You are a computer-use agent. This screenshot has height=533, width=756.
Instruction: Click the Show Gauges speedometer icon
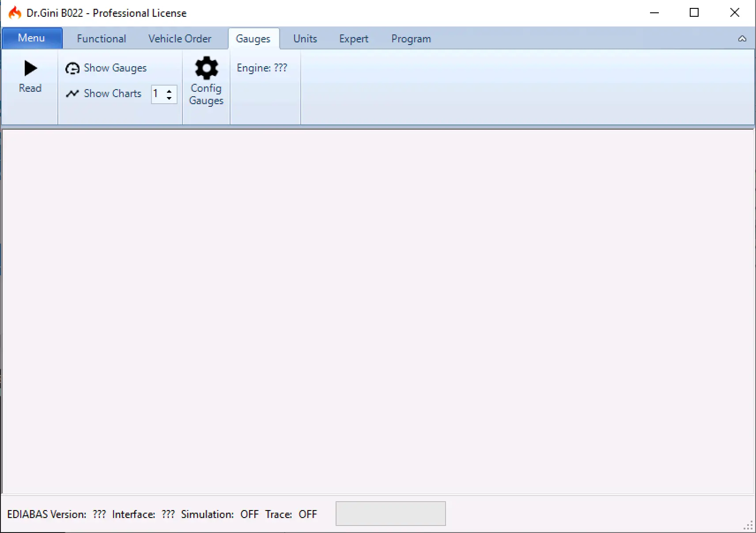(x=72, y=68)
